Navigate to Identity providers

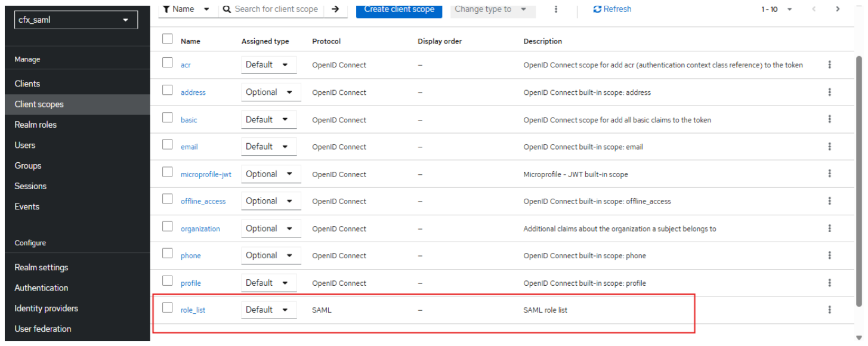[46, 308]
